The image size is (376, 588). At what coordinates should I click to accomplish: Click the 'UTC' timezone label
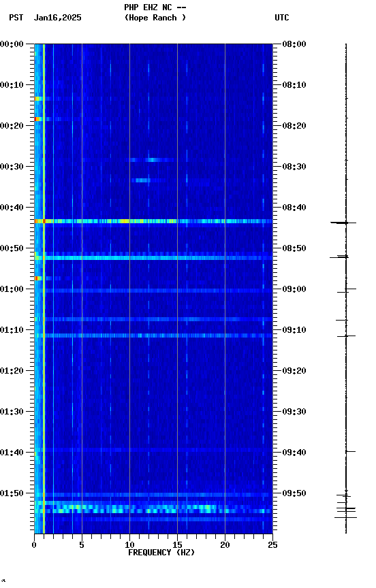point(282,18)
